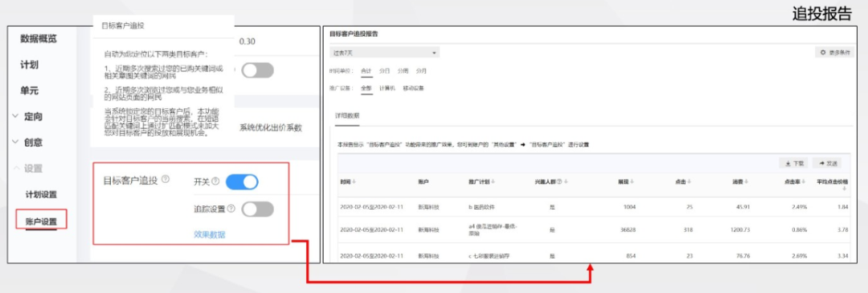Select 全部 promotion device filter
The width and height of the screenshot is (868, 293).
click(x=366, y=88)
